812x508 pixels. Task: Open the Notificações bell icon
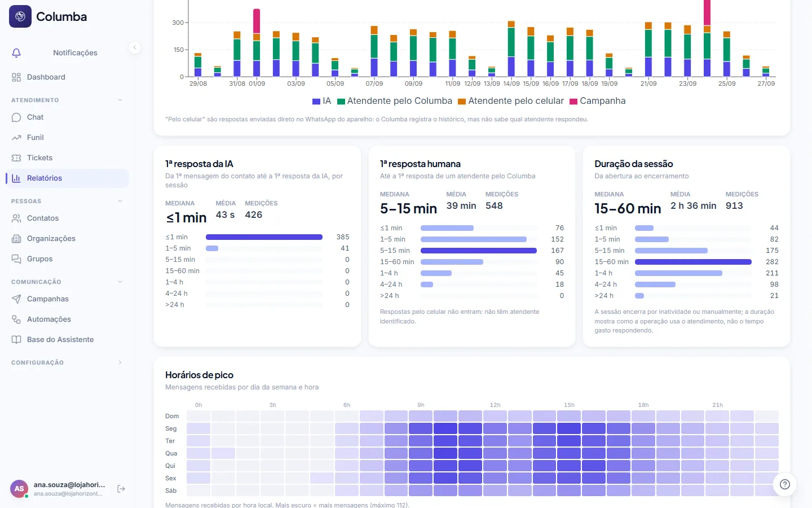pyautogui.click(x=16, y=52)
